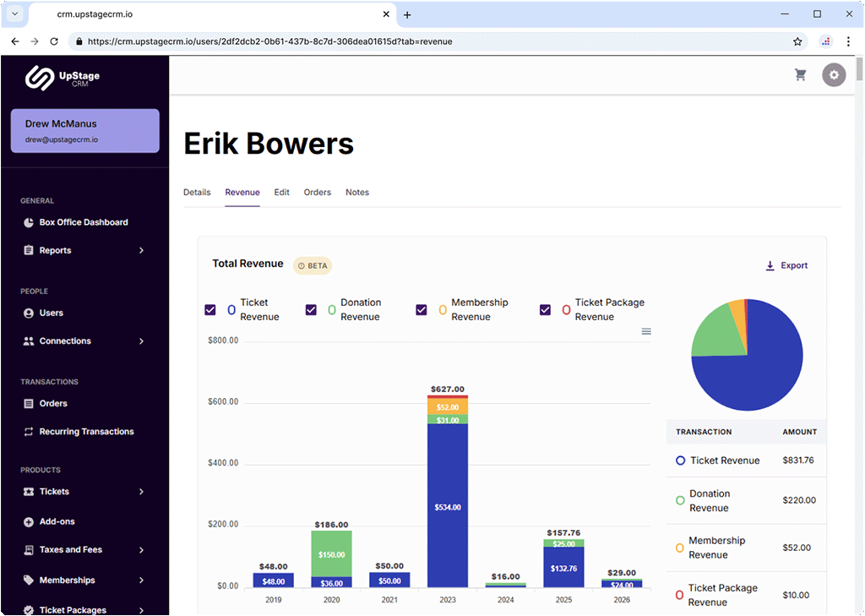Toggle the Donation Revenue checkbox
Screen dimensions: 865x616
[311, 310]
